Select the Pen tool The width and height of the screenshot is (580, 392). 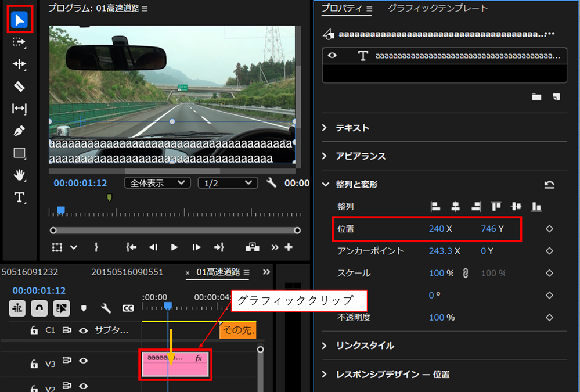(19, 131)
